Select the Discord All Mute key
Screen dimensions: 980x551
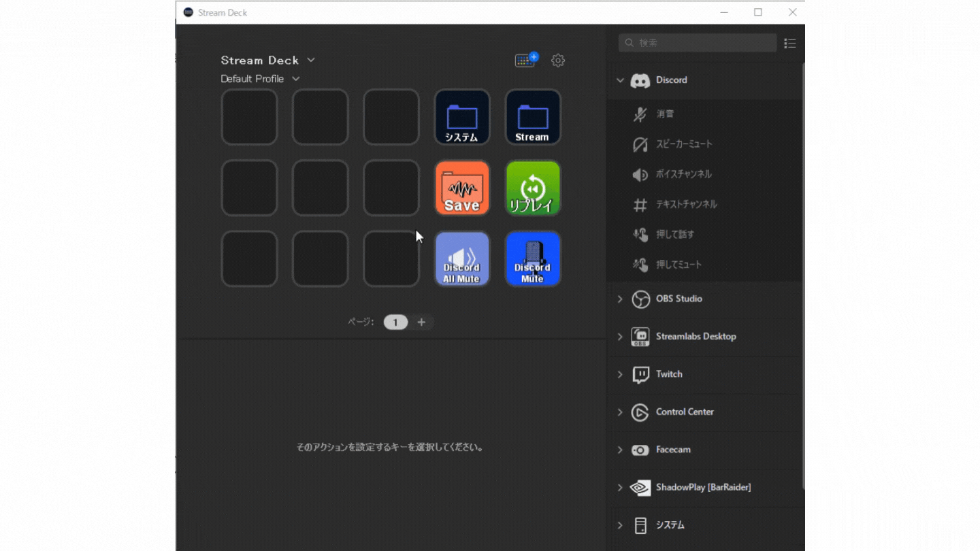coord(462,258)
